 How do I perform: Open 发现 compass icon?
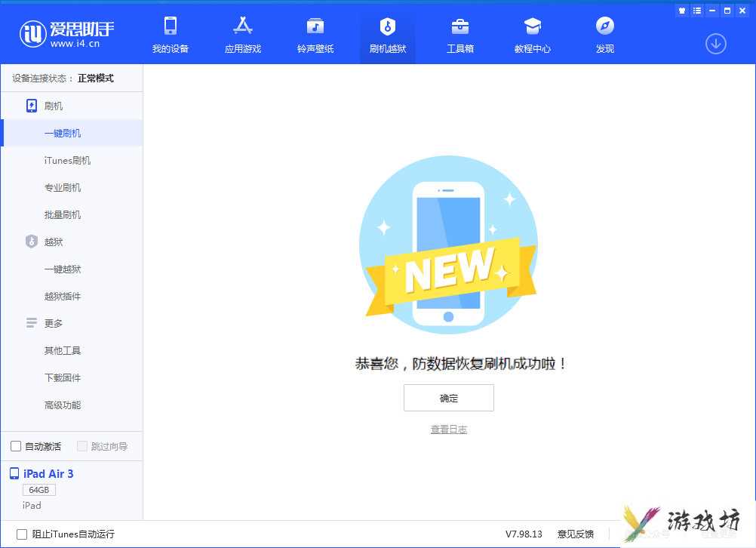pos(605,26)
